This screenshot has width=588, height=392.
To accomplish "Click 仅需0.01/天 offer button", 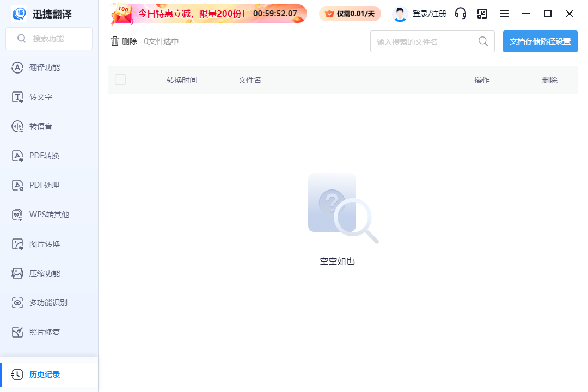I will coord(350,14).
